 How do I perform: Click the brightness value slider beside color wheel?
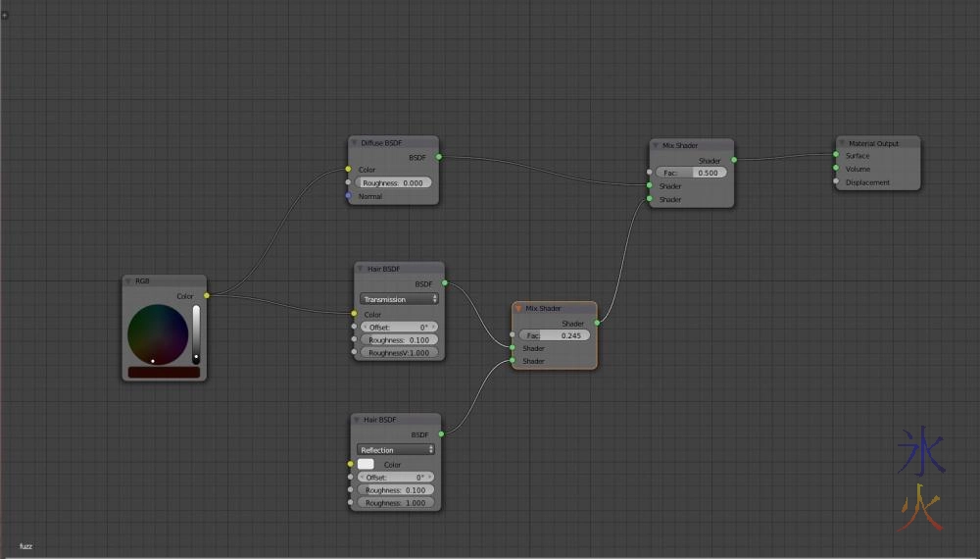click(x=196, y=333)
